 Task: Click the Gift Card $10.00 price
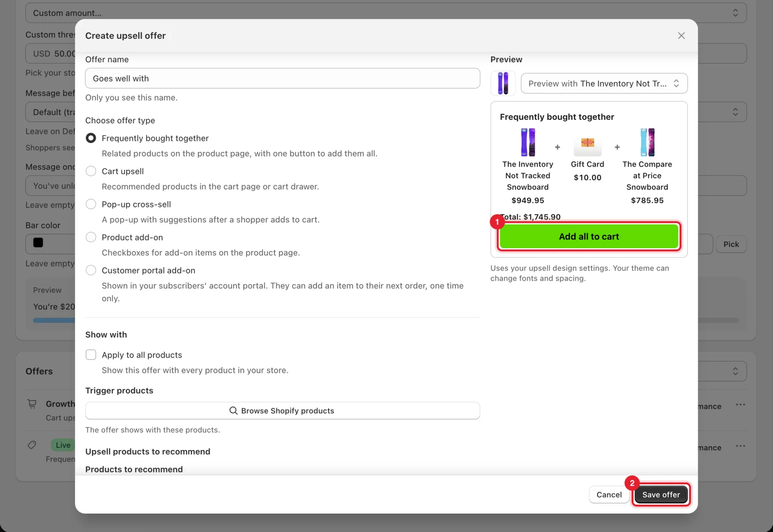587,177
